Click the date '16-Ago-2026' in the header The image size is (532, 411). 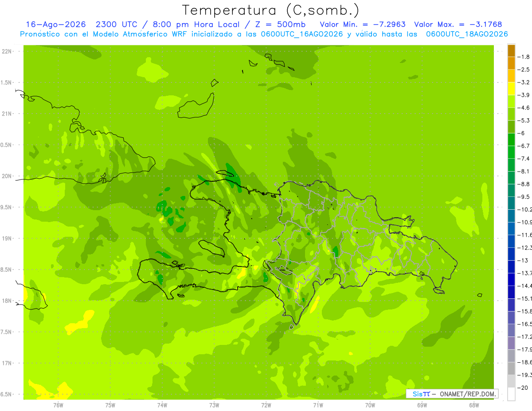(x=55, y=24)
